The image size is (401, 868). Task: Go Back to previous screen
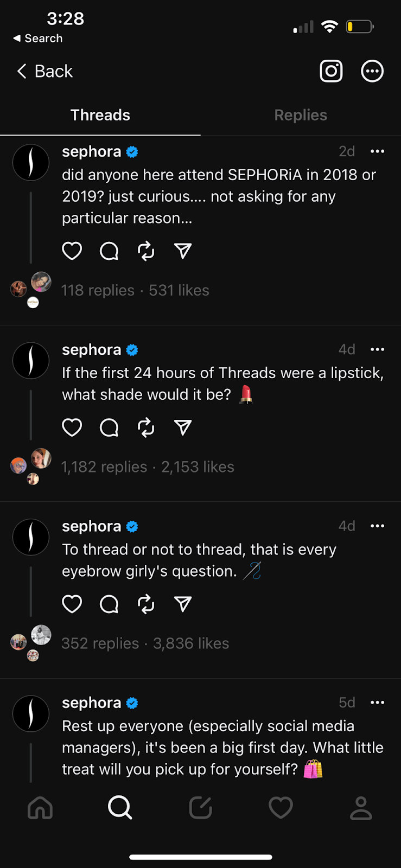pyautogui.click(x=45, y=71)
